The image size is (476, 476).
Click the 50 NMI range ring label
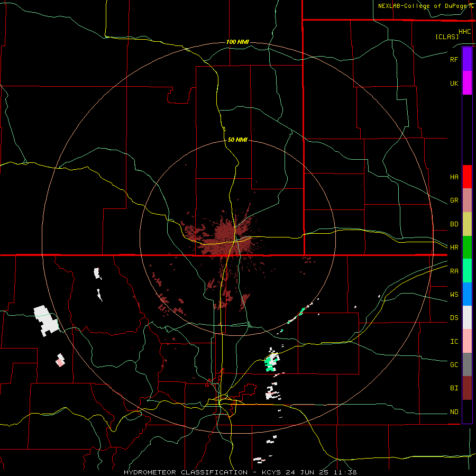237,140
